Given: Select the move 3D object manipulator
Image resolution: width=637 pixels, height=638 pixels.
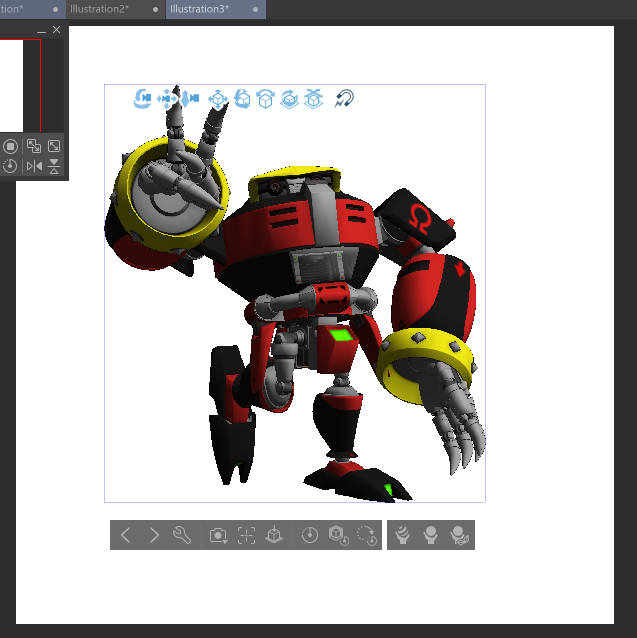Looking at the screenshot, I should 218,99.
